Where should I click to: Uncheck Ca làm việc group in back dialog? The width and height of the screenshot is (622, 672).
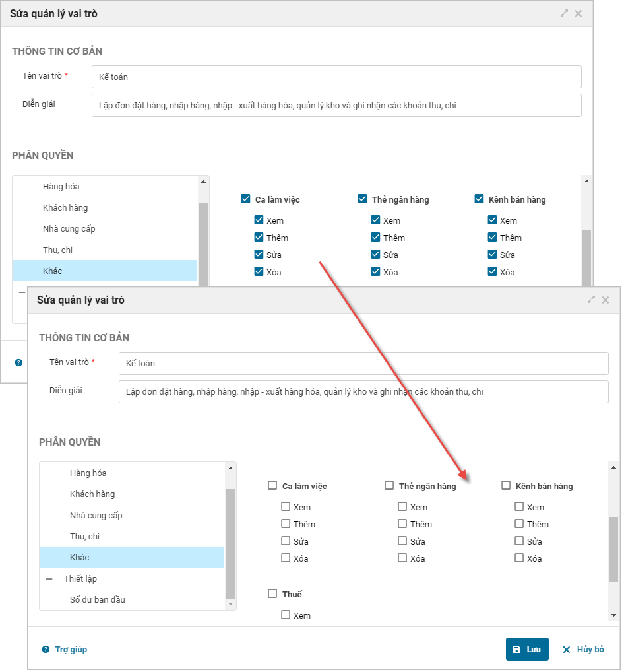[x=245, y=199]
